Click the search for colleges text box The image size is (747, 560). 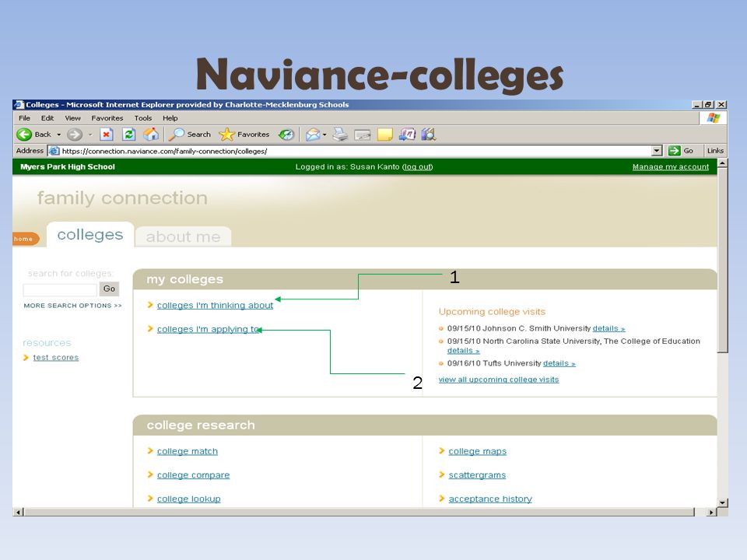tap(60, 289)
